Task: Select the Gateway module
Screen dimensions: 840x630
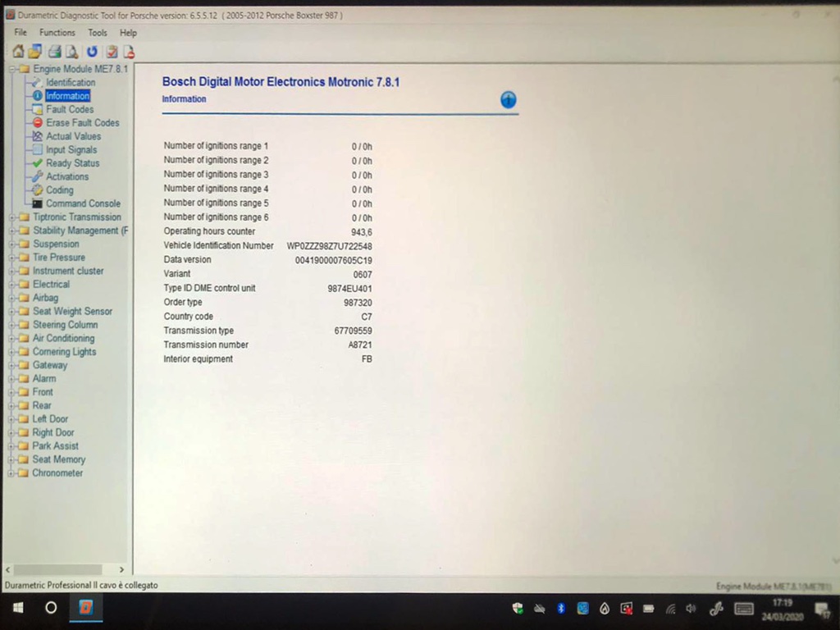Action: click(x=50, y=365)
